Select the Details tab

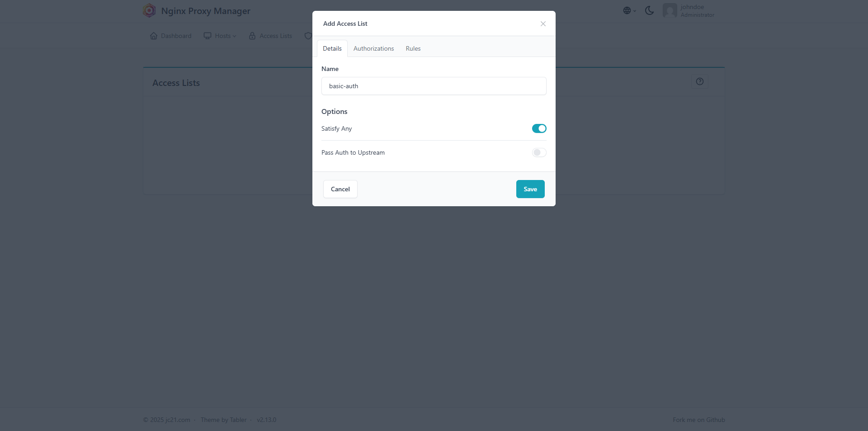point(332,48)
